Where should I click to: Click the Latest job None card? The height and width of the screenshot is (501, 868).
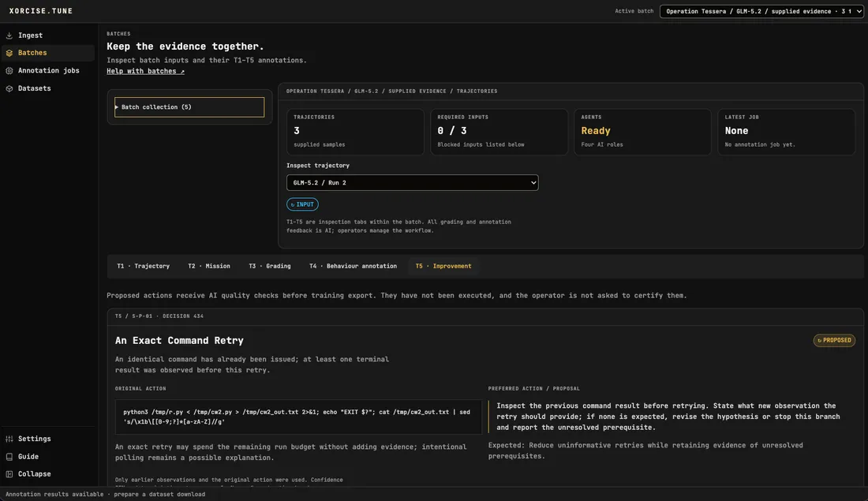787,132
